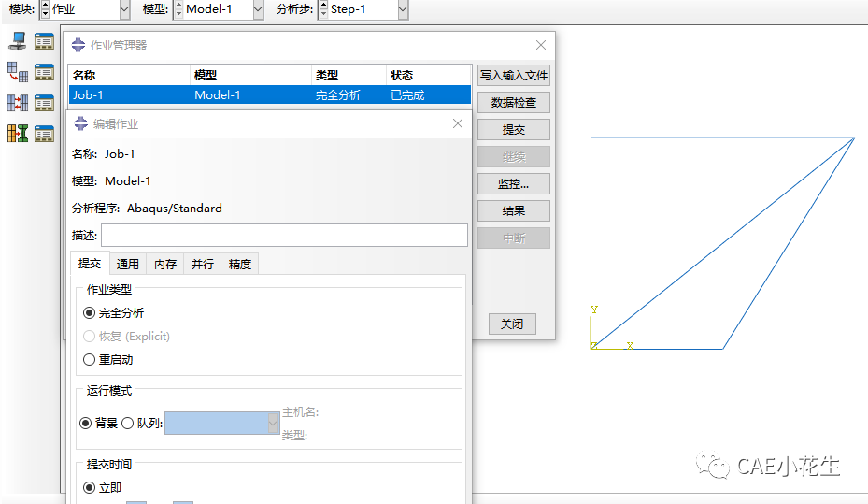Open Adaptivity Process Manager icon
Screen dimensions: 868x504
point(44,72)
